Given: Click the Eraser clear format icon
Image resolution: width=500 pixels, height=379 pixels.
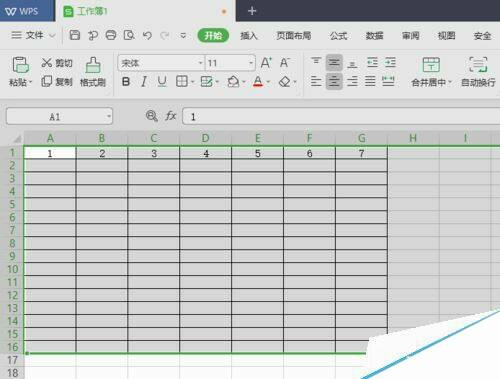Looking at the screenshot, I should pyautogui.click(x=285, y=82).
